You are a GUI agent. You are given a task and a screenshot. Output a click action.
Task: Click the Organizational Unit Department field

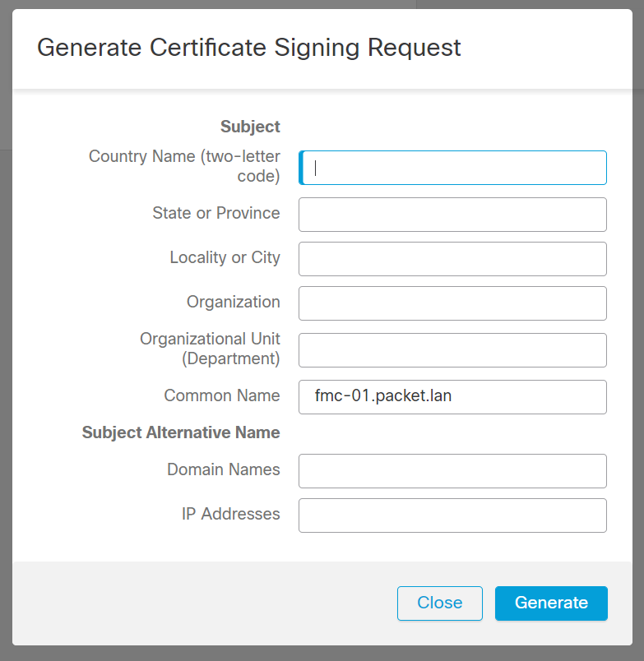click(452, 350)
